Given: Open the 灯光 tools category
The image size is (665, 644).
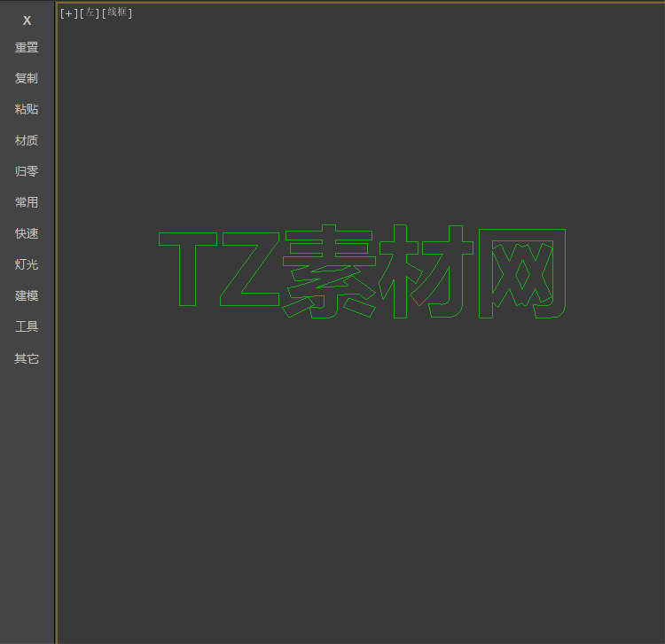Looking at the screenshot, I should [27, 264].
